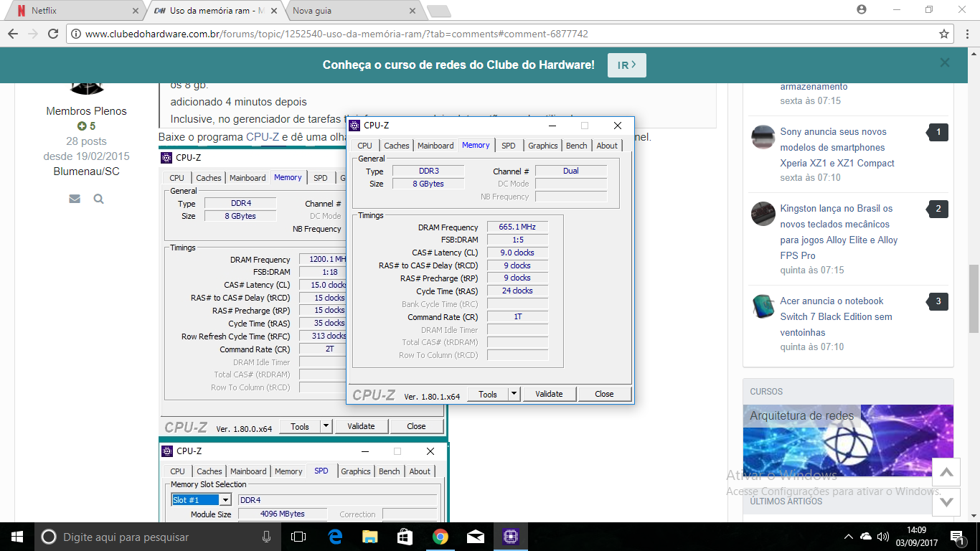The height and width of the screenshot is (551, 980).
Task: Click the Graphics tab in the SPD image
Action: click(x=356, y=471)
